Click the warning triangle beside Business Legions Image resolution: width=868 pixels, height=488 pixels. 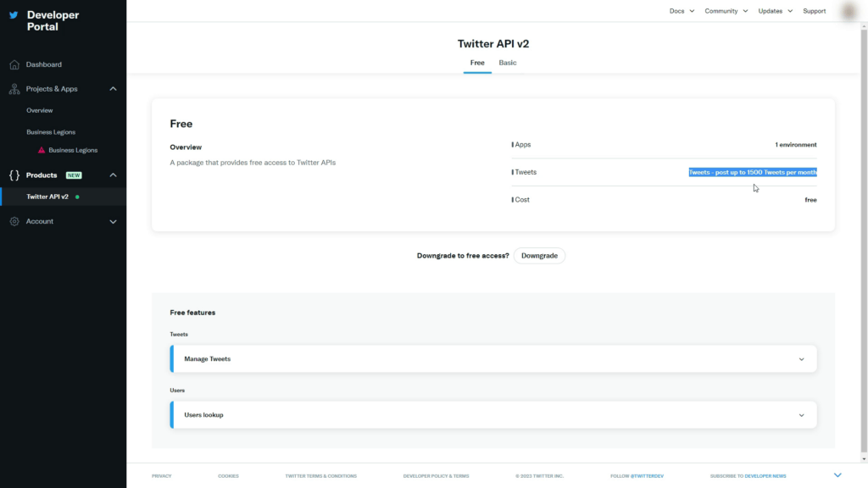[41, 150]
